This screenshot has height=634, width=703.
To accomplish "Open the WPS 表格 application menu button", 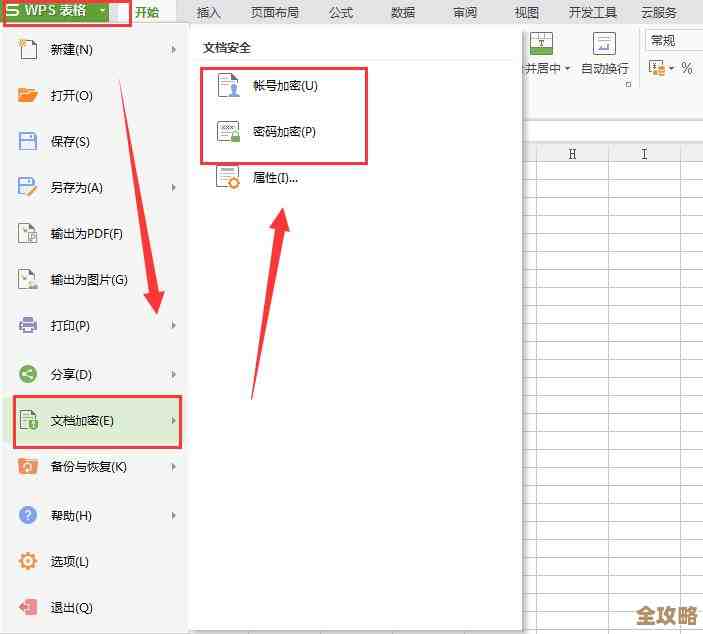I will 55,11.
